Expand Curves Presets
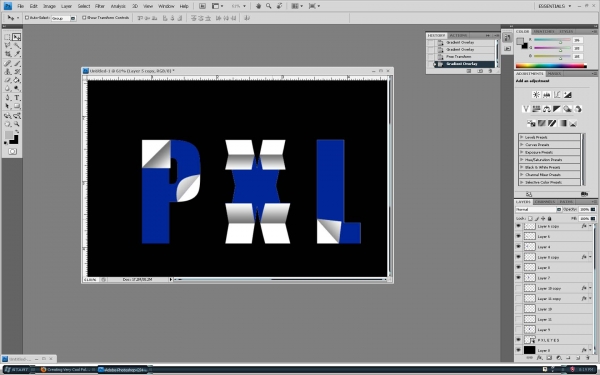The width and height of the screenshot is (600, 375). click(x=521, y=145)
